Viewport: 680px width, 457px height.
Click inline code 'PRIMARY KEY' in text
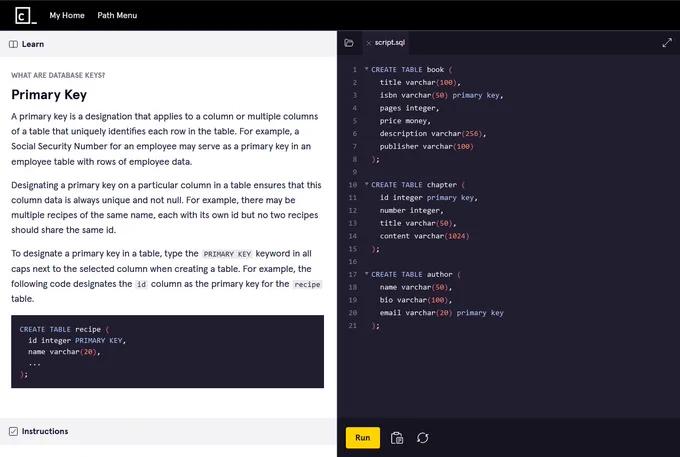(227, 254)
